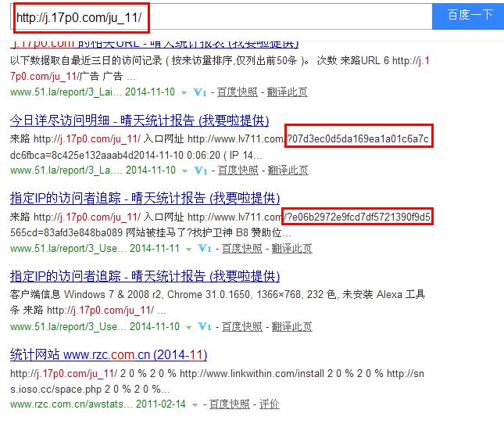
Task: Click 评价 link under the rzc.com.cn result
Action: [269, 404]
